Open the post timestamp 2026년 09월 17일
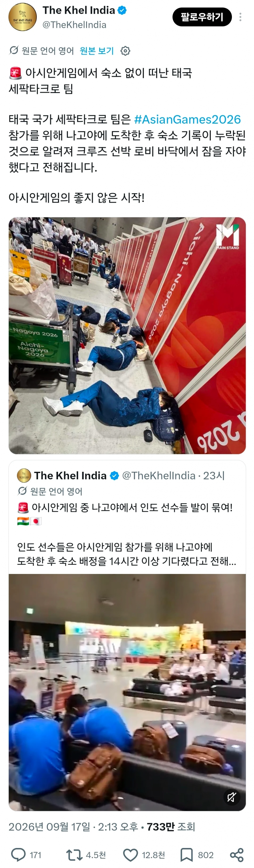Image resolution: width=254 pixels, height=868 pixels. click(x=50, y=827)
